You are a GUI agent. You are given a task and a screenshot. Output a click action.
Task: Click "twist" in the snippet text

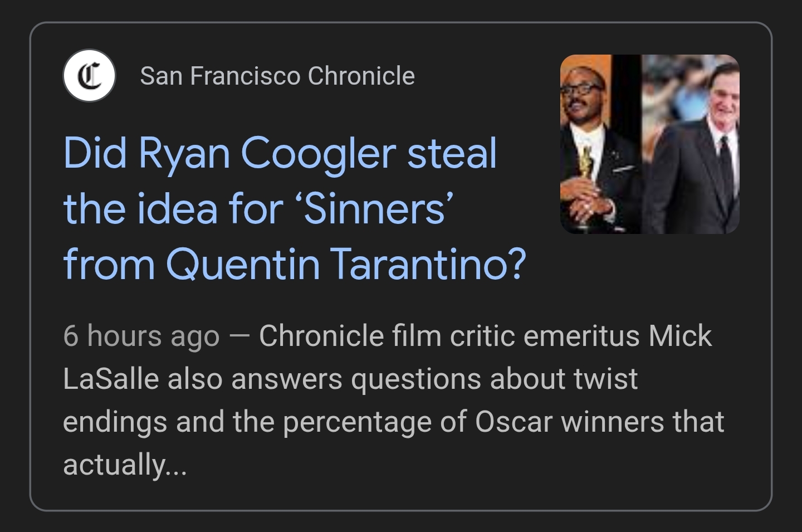pos(605,379)
